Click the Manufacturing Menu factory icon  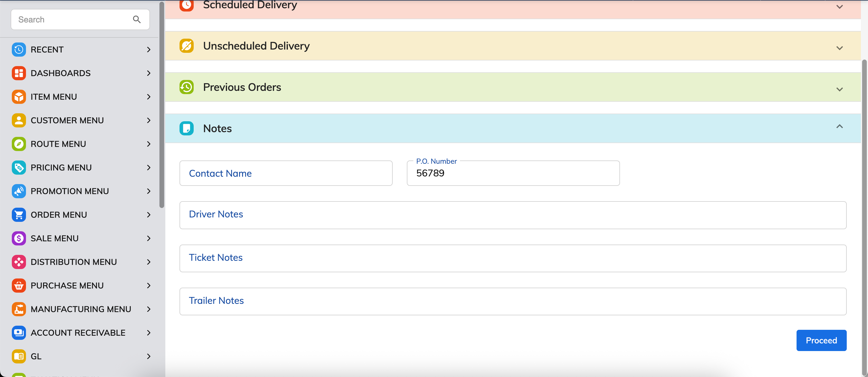(19, 309)
